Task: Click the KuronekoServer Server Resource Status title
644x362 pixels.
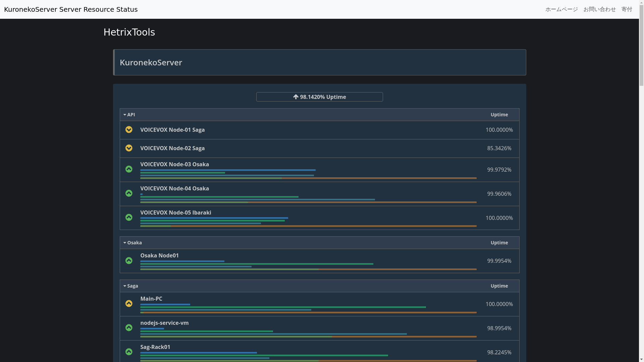Action: 71,9
